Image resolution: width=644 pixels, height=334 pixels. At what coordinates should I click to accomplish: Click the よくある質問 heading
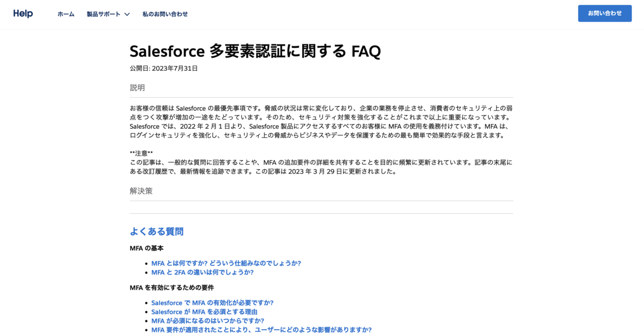click(x=157, y=231)
